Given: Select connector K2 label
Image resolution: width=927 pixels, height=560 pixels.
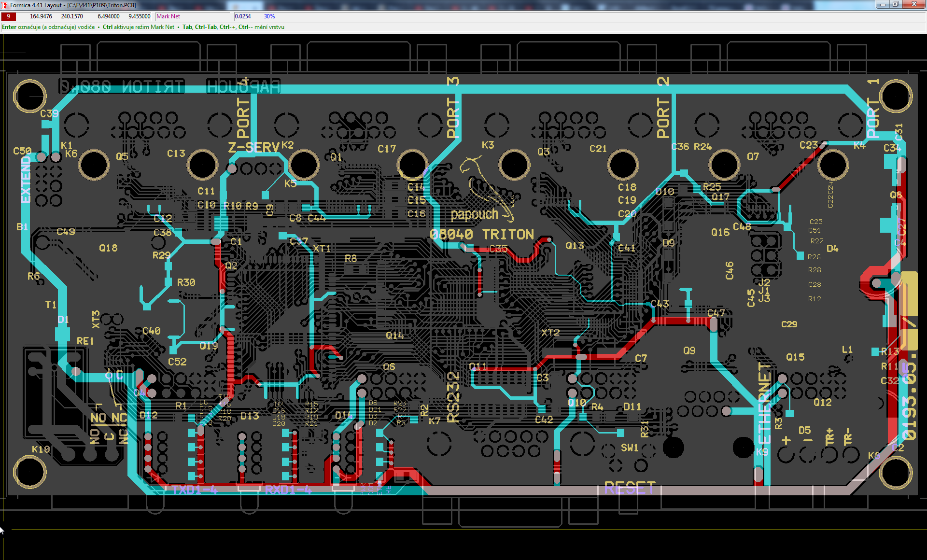Looking at the screenshot, I should click(288, 145).
